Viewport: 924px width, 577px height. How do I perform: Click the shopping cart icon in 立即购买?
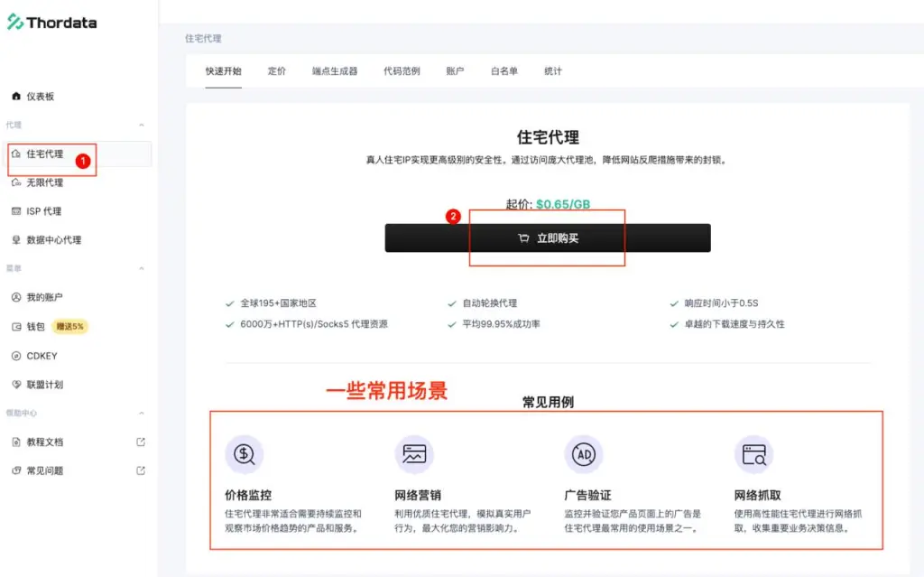click(523, 238)
